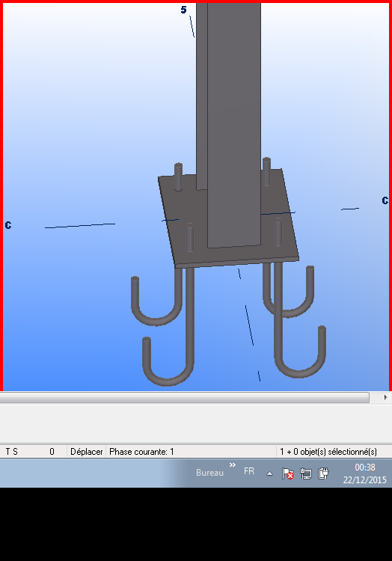Click the Déplacer status bar field

pos(87,452)
